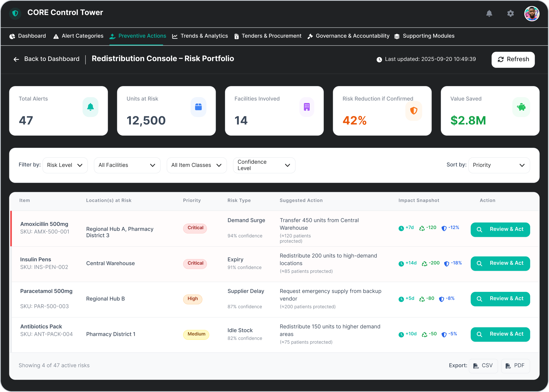Click the shield icon on Risk Reduction card
This screenshot has height=392, width=549.
414,111
